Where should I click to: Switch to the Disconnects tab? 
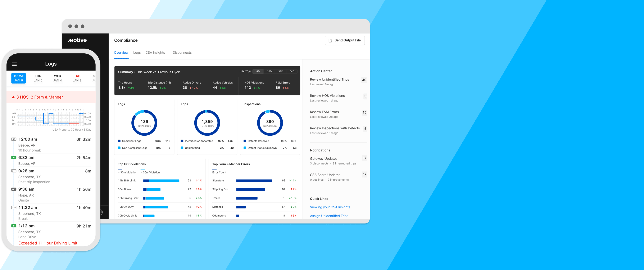click(x=182, y=53)
